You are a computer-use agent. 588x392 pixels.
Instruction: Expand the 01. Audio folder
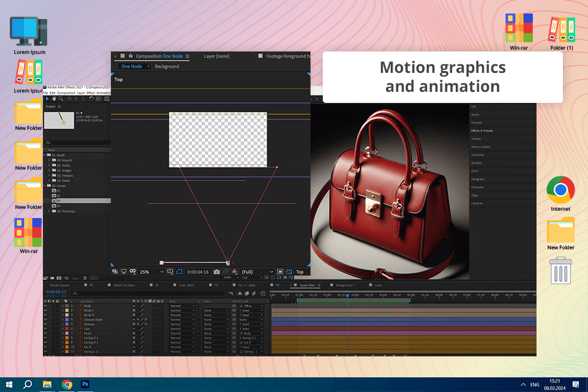(49, 165)
